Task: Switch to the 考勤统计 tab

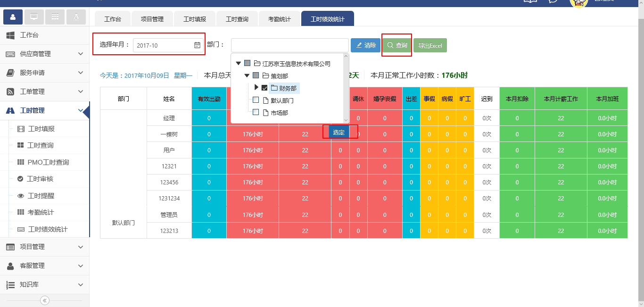Action: 279,18
